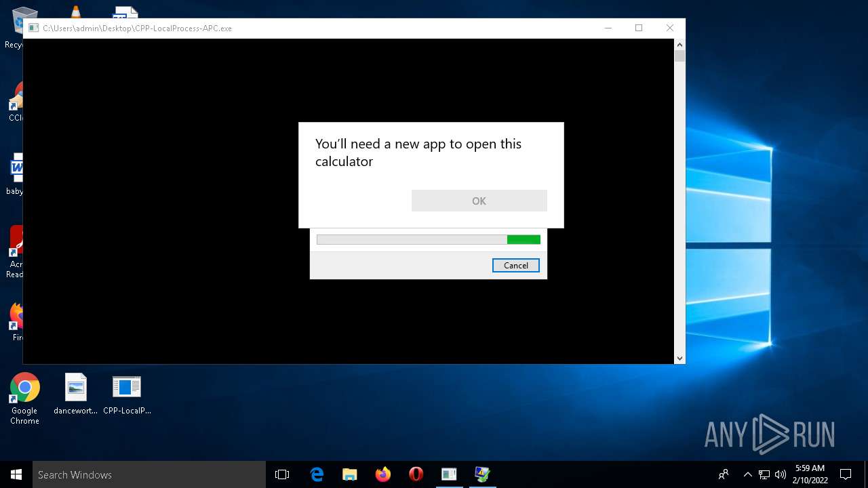Maximize the CPP-LocalProcess-APC console window

point(639,28)
